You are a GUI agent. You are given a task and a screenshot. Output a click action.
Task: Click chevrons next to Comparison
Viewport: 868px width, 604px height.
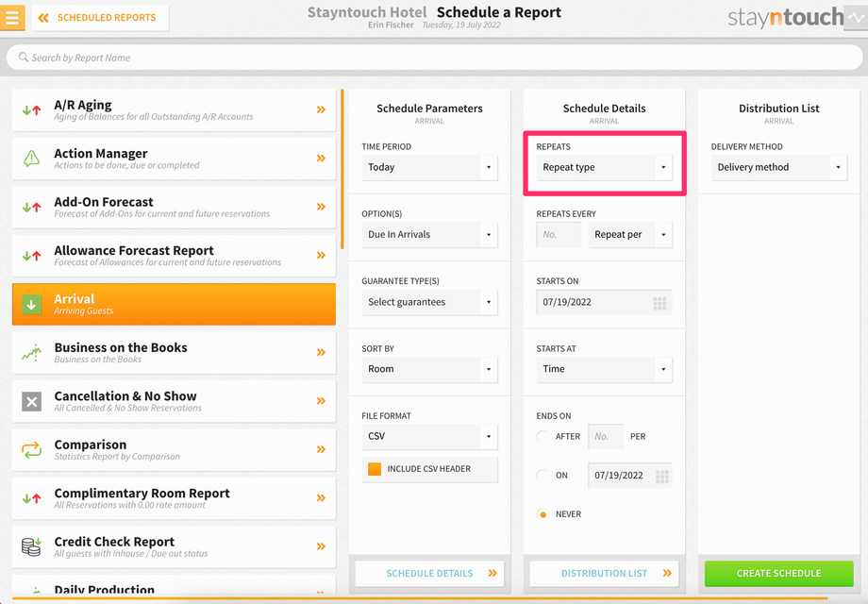321,449
